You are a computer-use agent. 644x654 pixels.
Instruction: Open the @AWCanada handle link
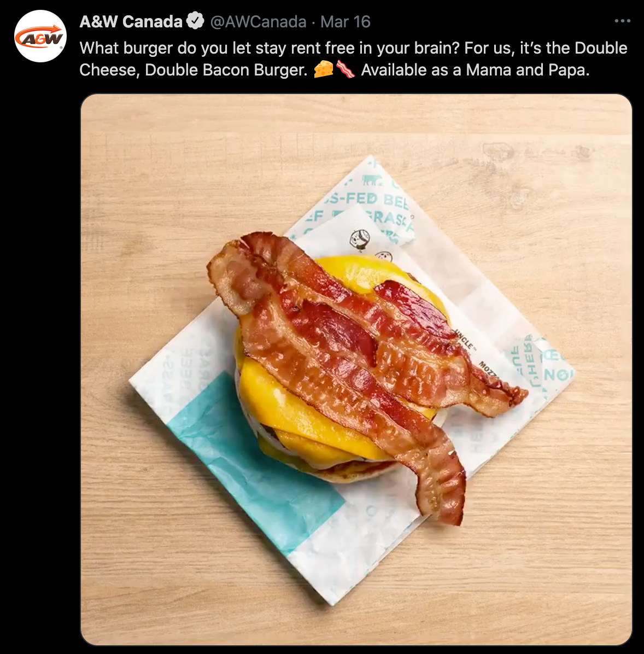point(258,22)
